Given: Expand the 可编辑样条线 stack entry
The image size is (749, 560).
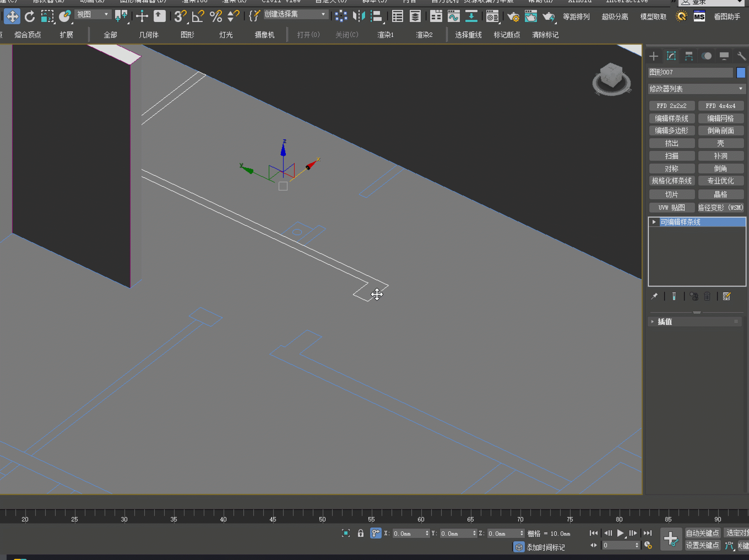Looking at the screenshot, I should (654, 222).
